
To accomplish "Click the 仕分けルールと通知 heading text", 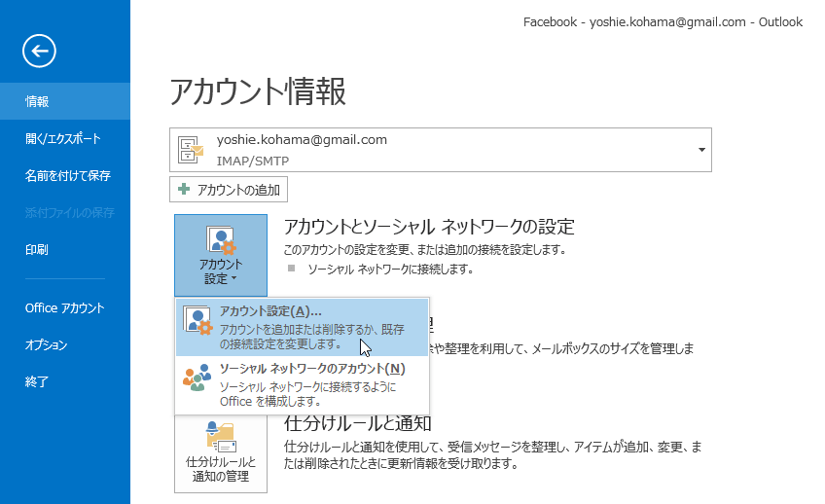I will pyautogui.click(x=358, y=423).
